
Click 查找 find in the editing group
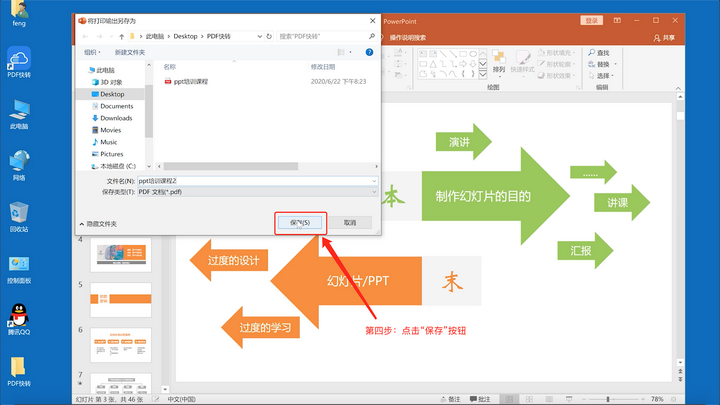(599, 53)
